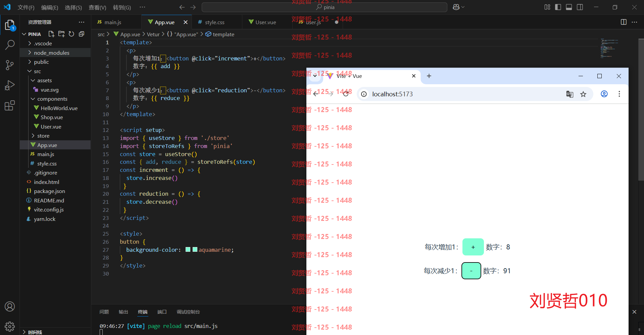Open the Chrome three-dot menu

(x=619, y=94)
